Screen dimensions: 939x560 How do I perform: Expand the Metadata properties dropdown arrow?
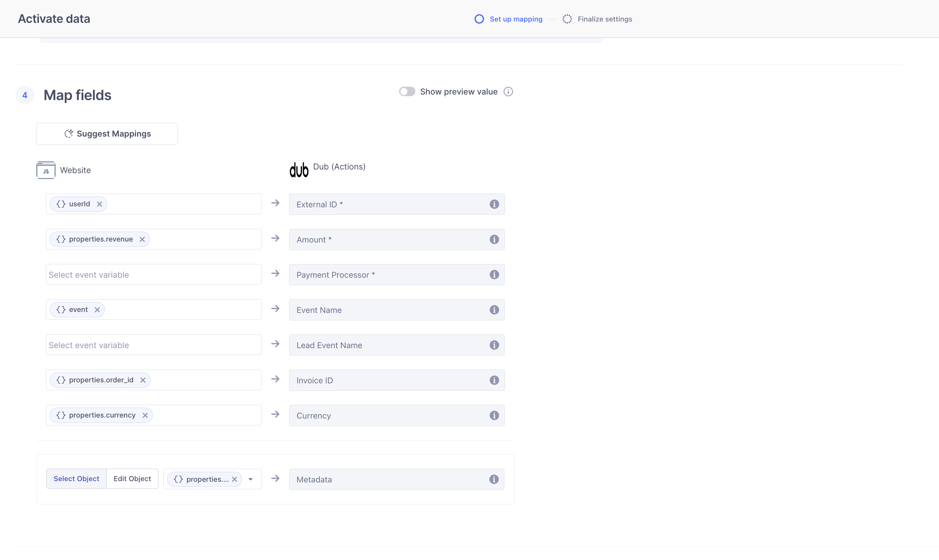point(251,479)
